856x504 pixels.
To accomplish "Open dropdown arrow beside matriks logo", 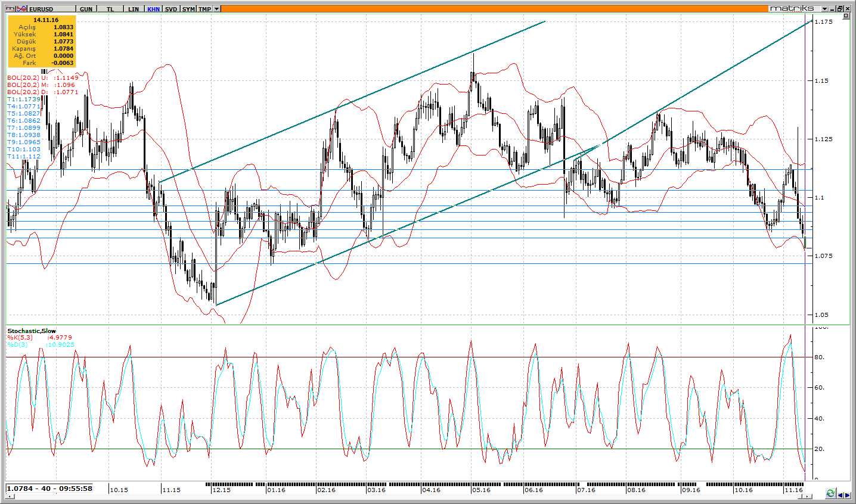I will pyautogui.click(x=825, y=9).
